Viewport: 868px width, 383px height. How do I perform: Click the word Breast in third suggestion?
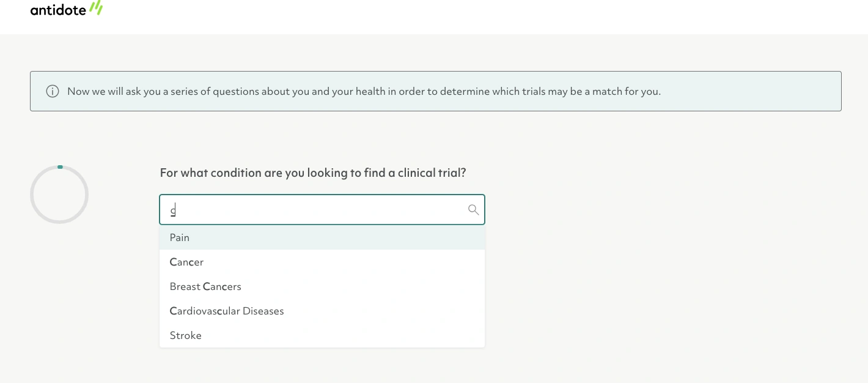[x=185, y=286]
